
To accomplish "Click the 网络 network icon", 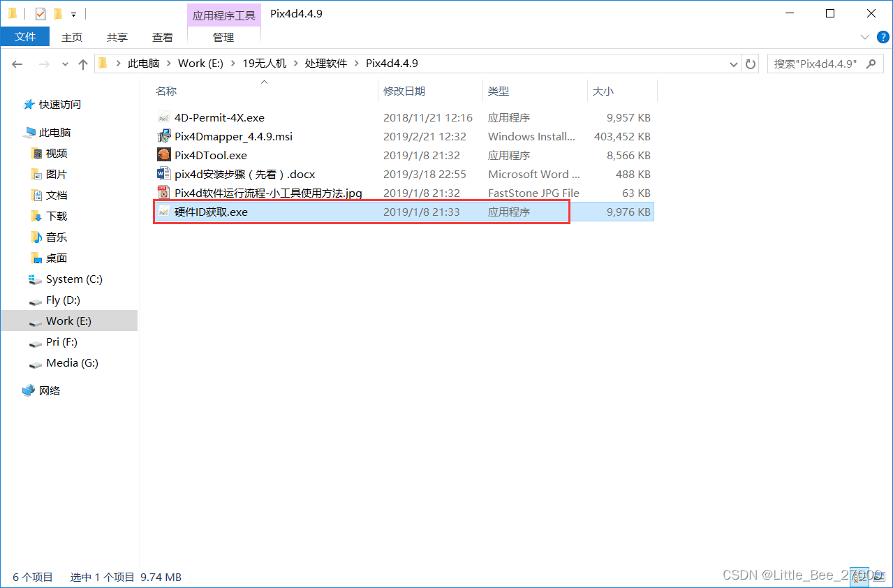I will [x=29, y=390].
